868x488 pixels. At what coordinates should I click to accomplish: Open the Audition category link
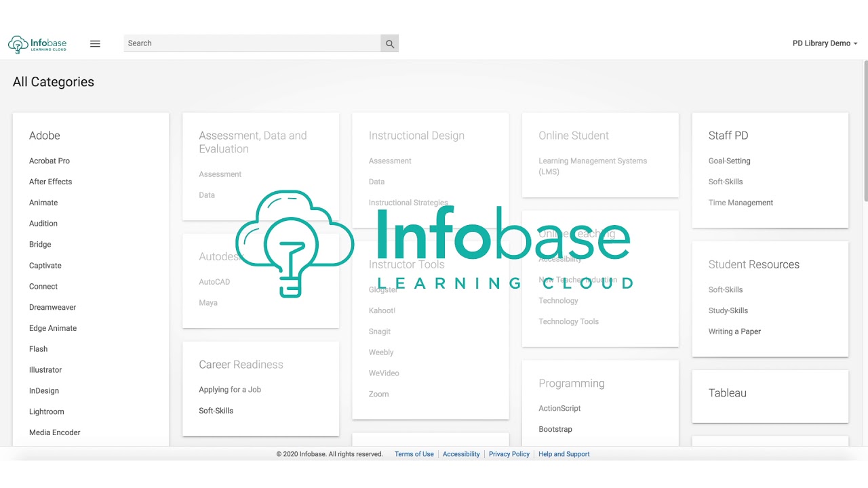click(x=43, y=224)
